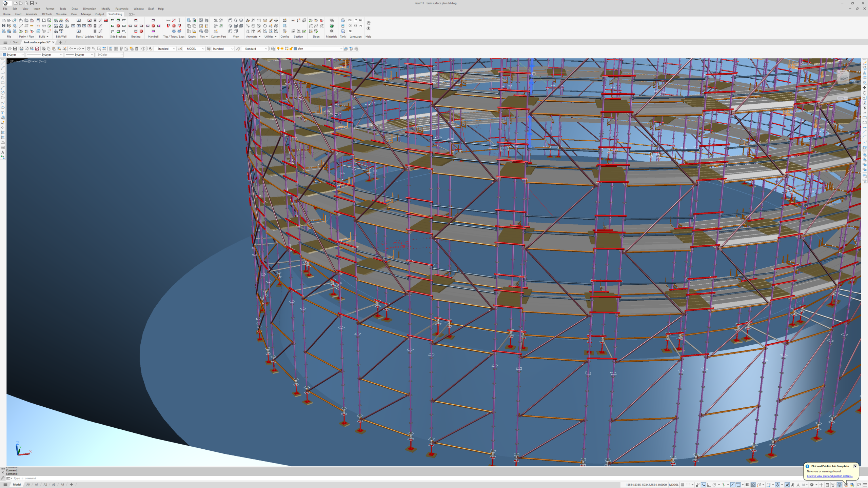This screenshot has width=868, height=488.
Task: Open the 'plan' layer dropdown
Action: 341,49
